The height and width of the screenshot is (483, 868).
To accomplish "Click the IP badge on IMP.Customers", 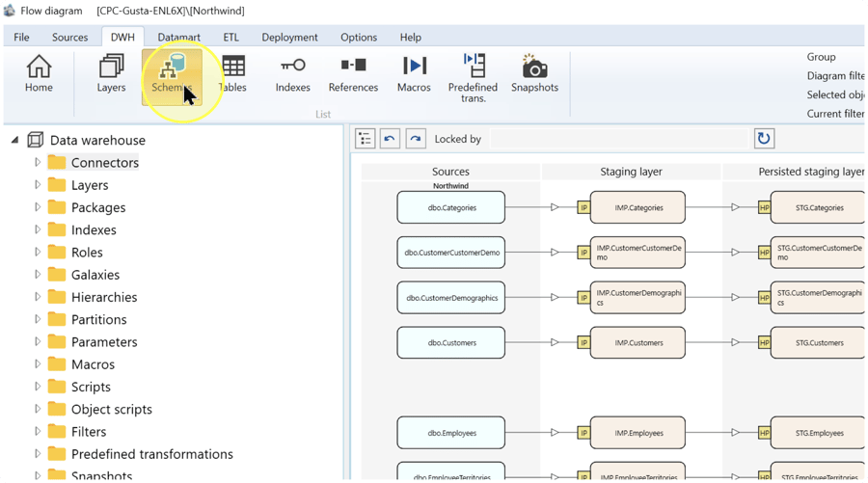I will pyautogui.click(x=583, y=342).
